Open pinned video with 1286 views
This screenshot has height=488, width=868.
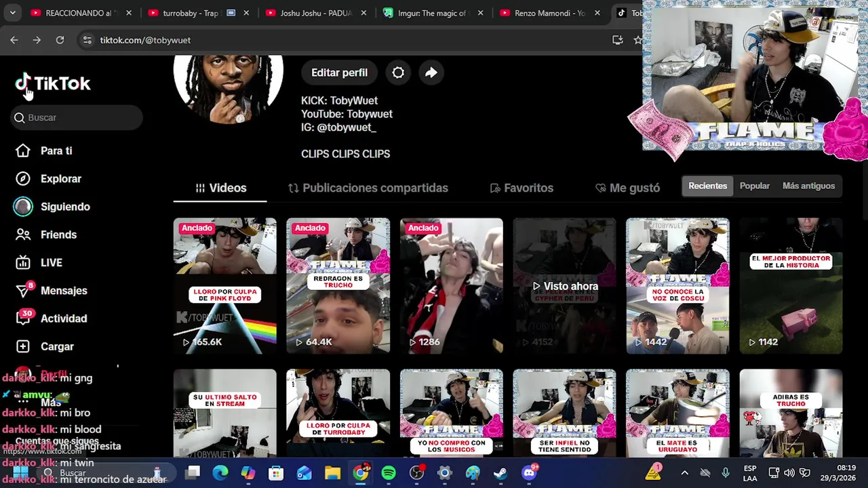click(452, 286)
